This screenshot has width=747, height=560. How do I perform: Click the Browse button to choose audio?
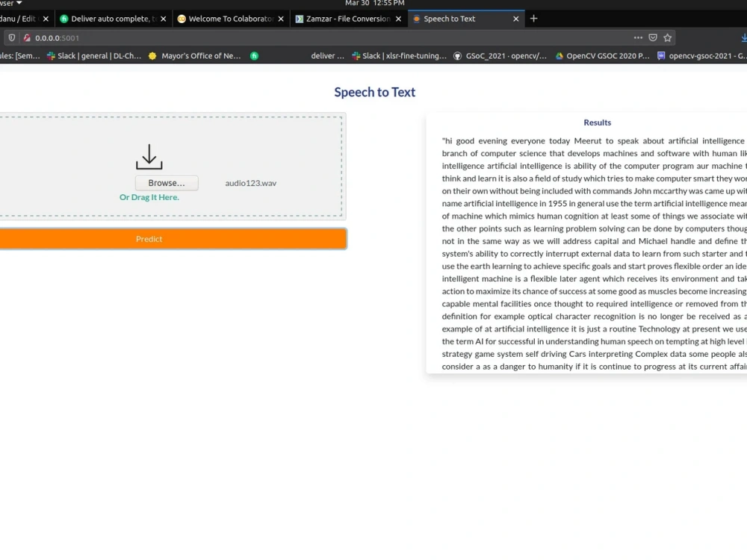click(x=166, y=182)
